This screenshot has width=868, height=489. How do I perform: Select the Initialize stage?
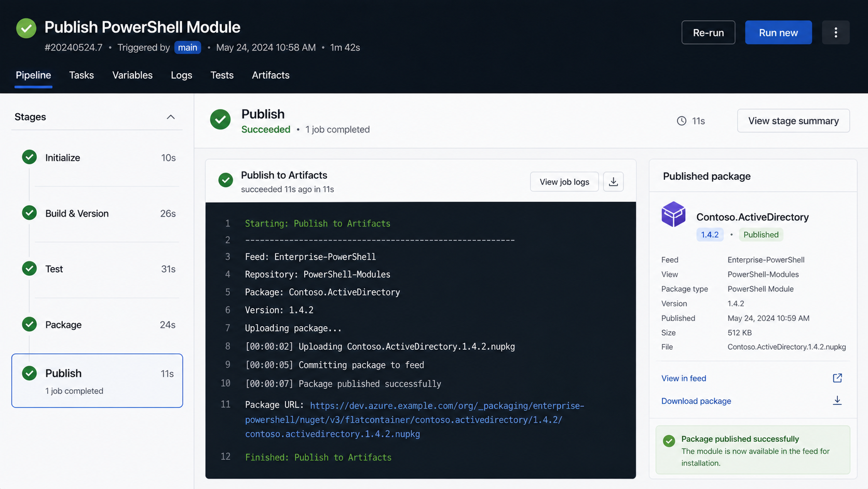pos(97,157)
